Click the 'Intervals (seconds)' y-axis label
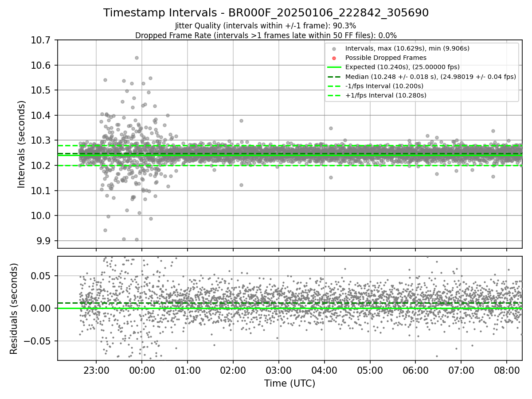 21,144
